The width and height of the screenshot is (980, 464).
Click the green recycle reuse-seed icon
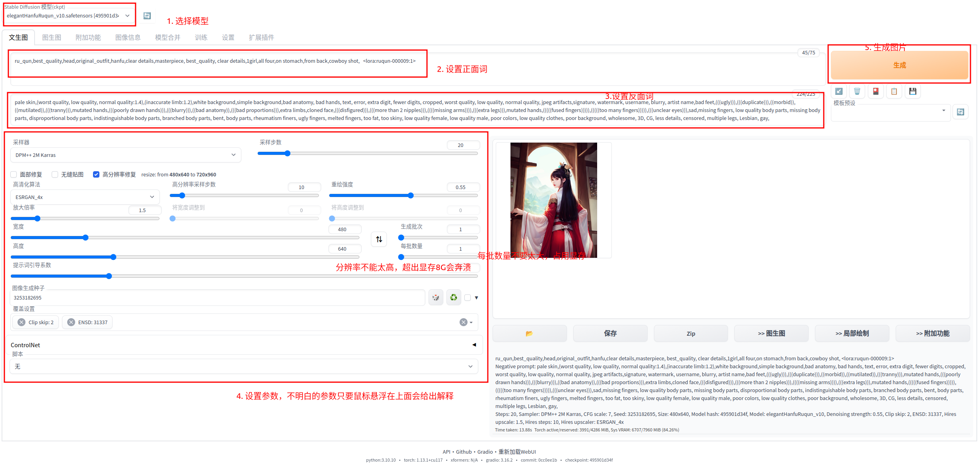click(x=454, y=298)
